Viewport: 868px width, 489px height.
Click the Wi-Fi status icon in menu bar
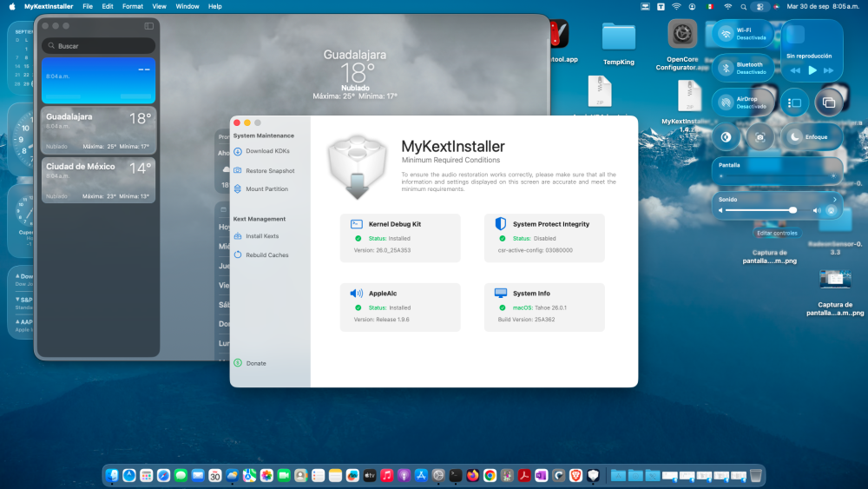[x=676, y=7]
